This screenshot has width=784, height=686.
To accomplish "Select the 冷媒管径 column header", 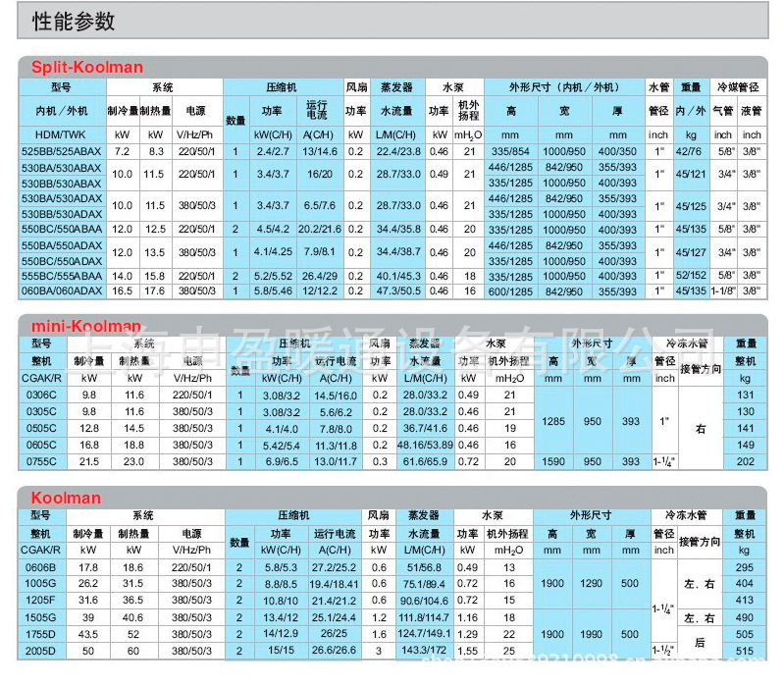I will pos(738,87).
